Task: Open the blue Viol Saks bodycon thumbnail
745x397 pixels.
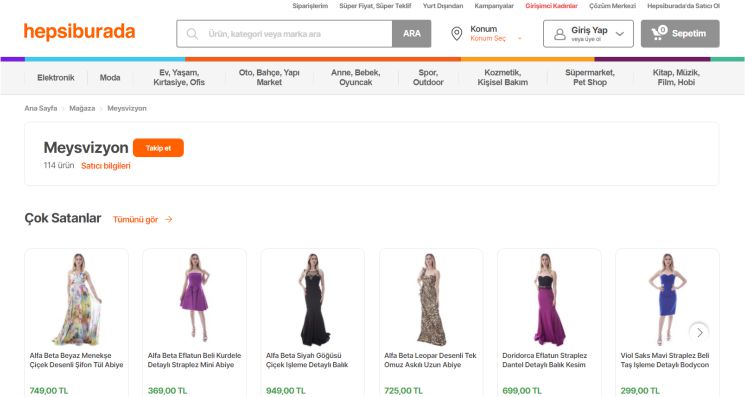Action: click(668, 299)
